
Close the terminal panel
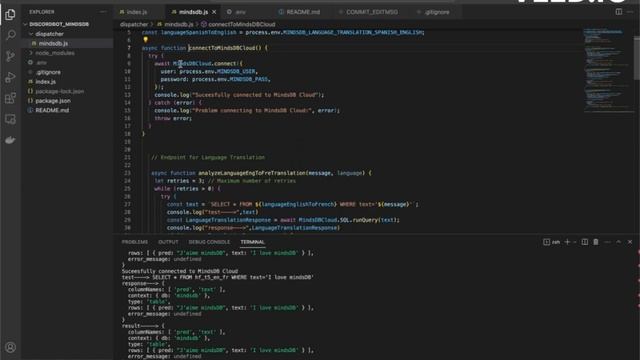pos(630,242)
